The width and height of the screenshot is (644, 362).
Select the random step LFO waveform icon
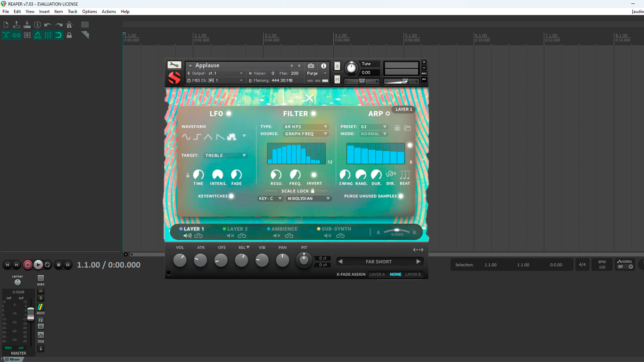pos(231,137)
